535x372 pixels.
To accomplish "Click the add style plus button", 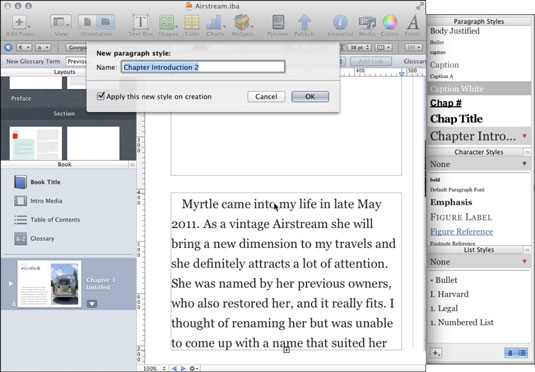I will pos(436,353).
